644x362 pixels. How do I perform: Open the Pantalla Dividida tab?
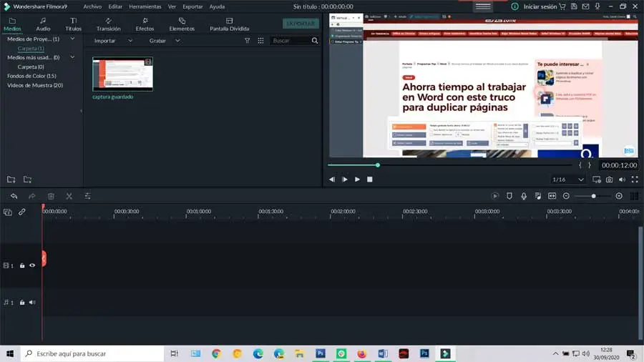click(x=229, y=24)
